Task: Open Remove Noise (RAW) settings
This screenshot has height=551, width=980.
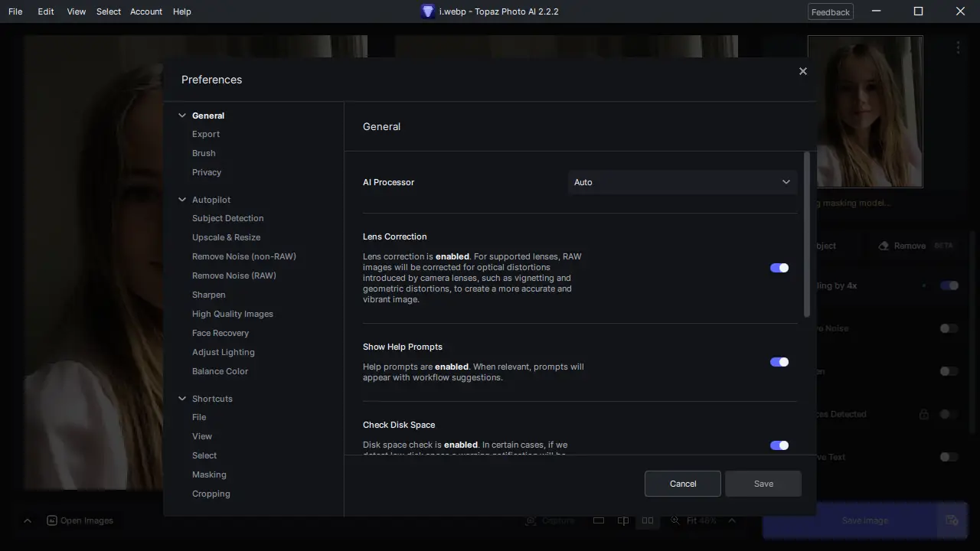Action: pos(234,275)
